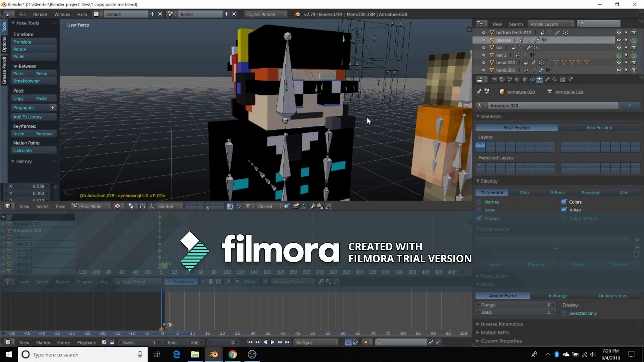Open the Physics properties tab icon
The height and width of the screenshot is (362, 644).
(x=570, y=80)
